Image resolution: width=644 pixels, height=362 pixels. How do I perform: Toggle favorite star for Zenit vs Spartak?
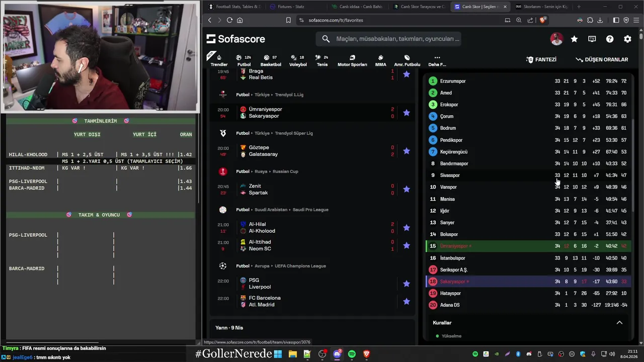pyautogui.click(x=407, y=189)
